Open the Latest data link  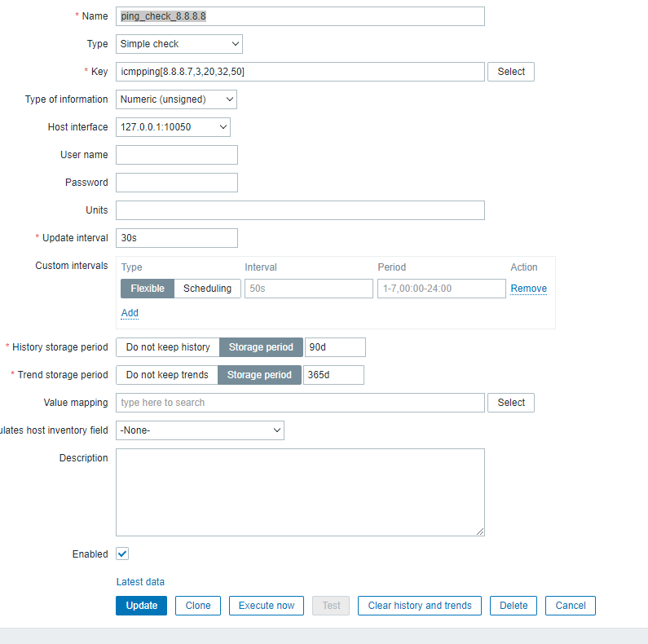click(x=140, y=582)
